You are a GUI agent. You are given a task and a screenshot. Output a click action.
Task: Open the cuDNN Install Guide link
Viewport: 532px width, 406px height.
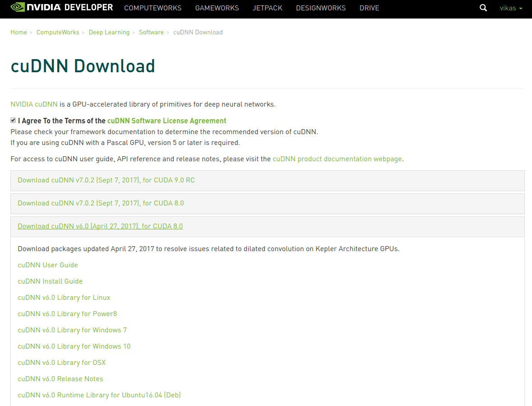tap(50, 281)
